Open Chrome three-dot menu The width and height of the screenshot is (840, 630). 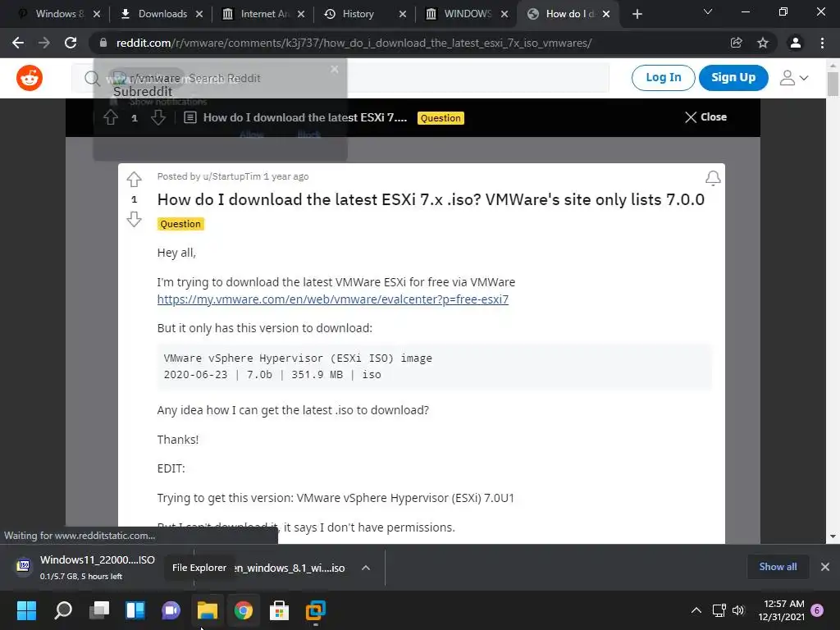tap(822, 43)
